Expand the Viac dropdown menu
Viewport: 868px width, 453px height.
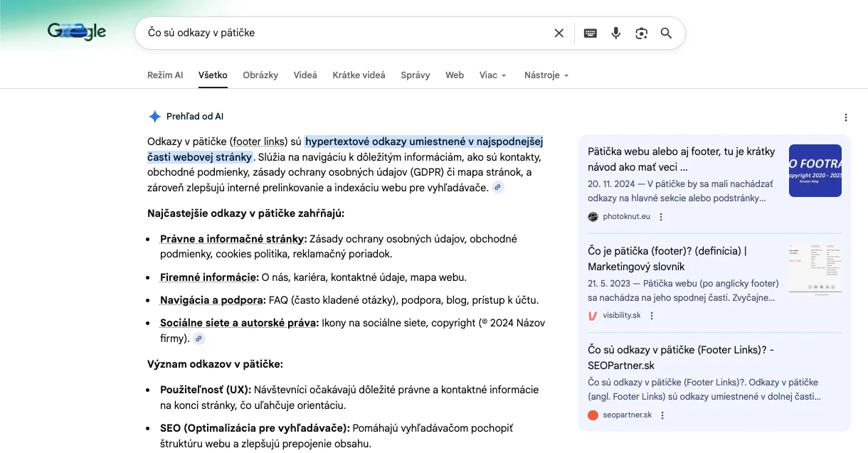(x=492, y=75)
